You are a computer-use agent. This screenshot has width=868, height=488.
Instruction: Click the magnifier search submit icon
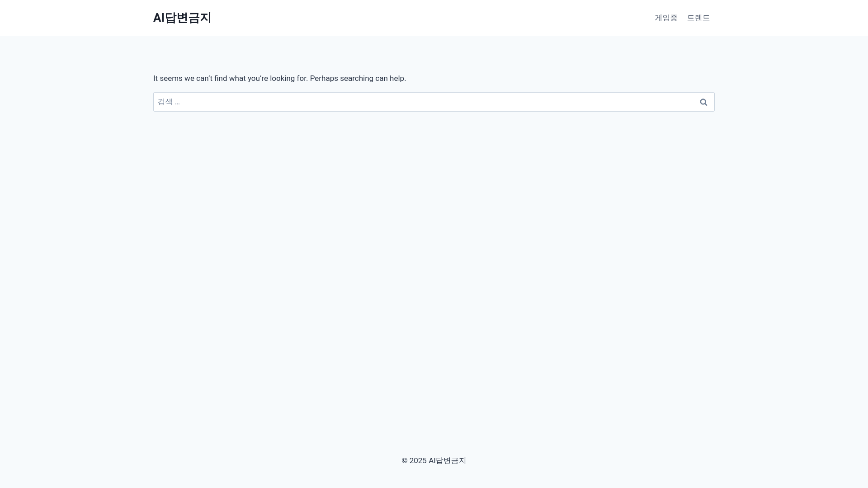(x=703, y=102)
